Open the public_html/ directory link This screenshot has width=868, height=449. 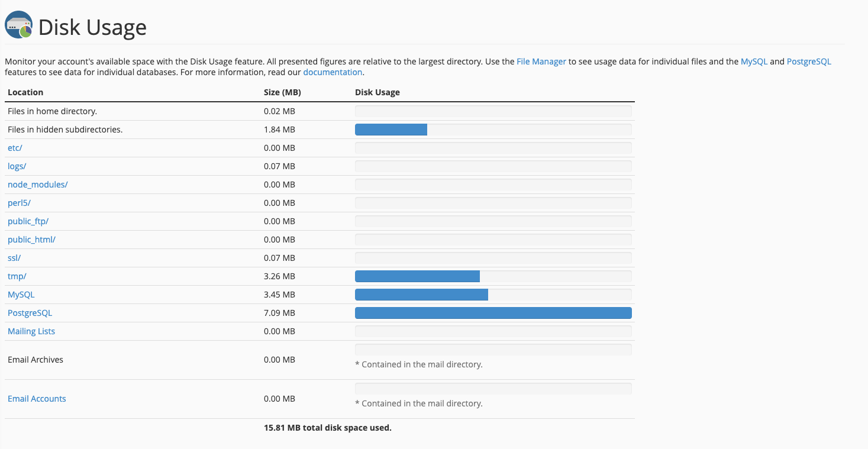(x=31, y=240)
